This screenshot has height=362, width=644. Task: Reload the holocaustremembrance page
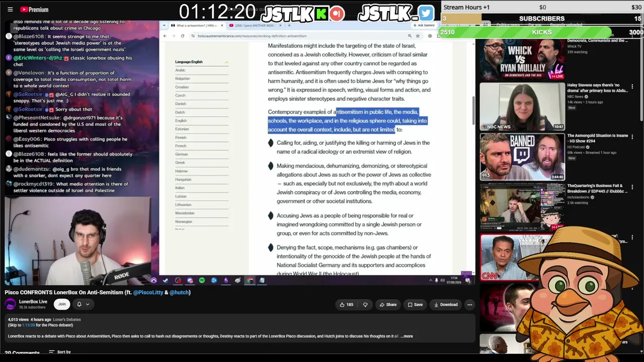click(182, 36)
